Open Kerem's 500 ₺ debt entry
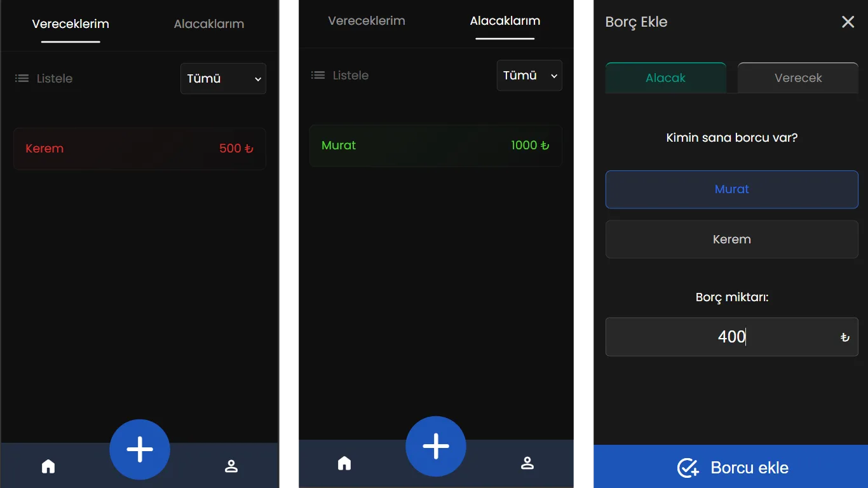The width and height of the screenshot is (868, 488). coord(140,149)
